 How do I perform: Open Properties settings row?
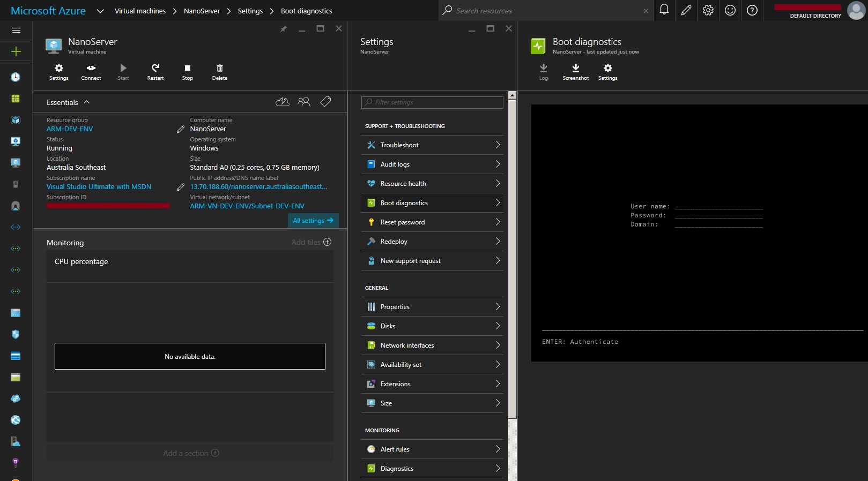coord(433,307)
